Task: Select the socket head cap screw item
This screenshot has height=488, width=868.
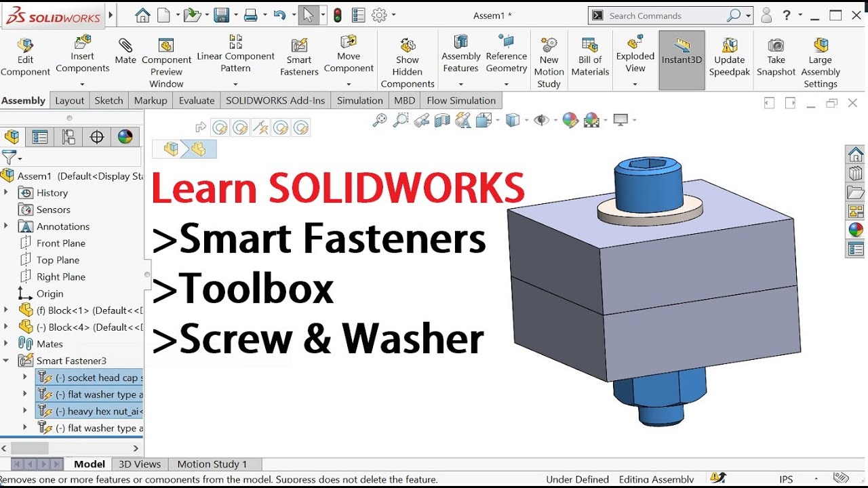Action: point(90,378)
